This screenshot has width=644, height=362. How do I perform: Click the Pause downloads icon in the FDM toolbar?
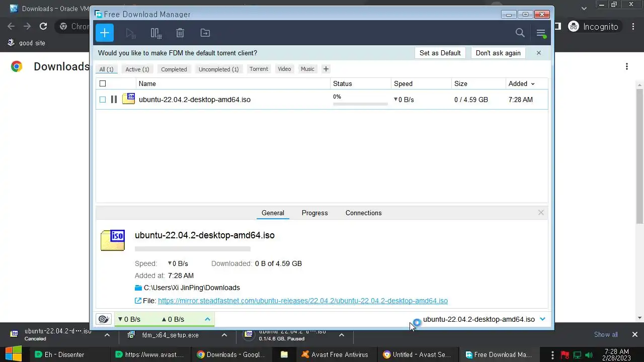point(156,33)
